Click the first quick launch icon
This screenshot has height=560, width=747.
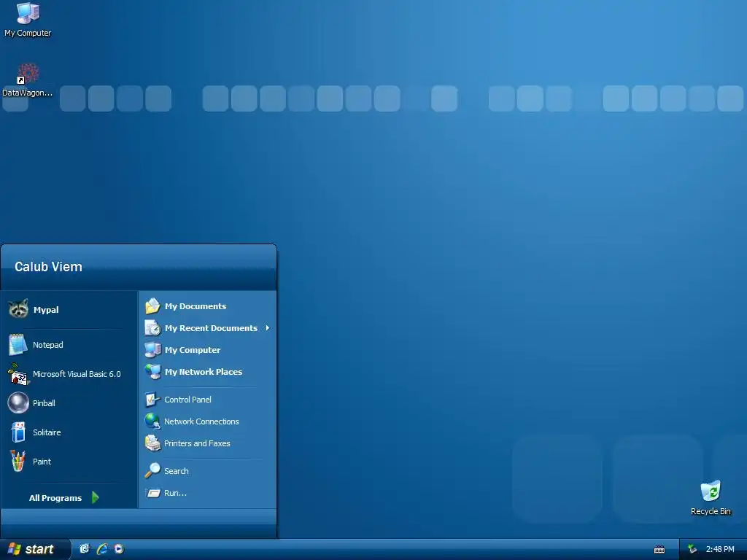point(85,549)
